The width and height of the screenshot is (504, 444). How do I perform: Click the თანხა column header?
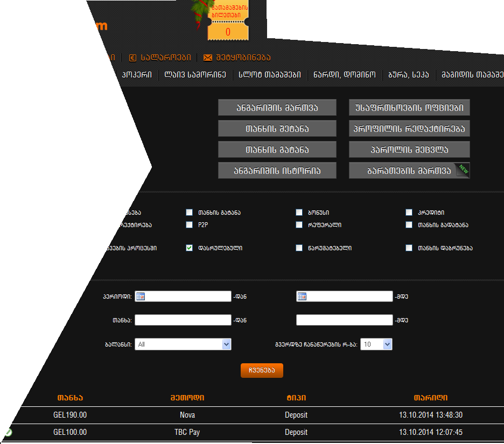(x=70, y=397)
